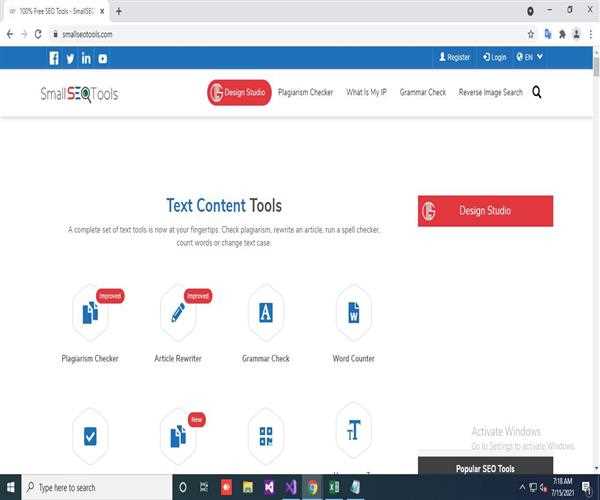Click the Type here to search box
The image size is (600, 500).
pos(97,487)
